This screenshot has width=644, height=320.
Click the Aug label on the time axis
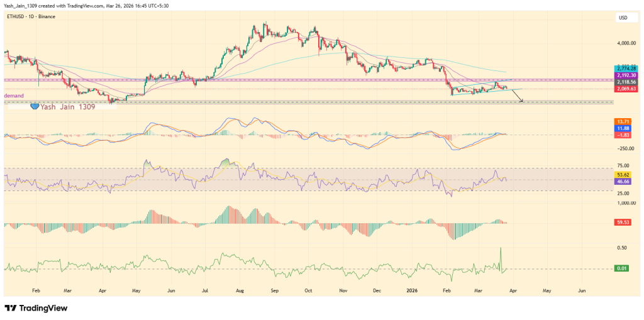[x=239, y=291]
